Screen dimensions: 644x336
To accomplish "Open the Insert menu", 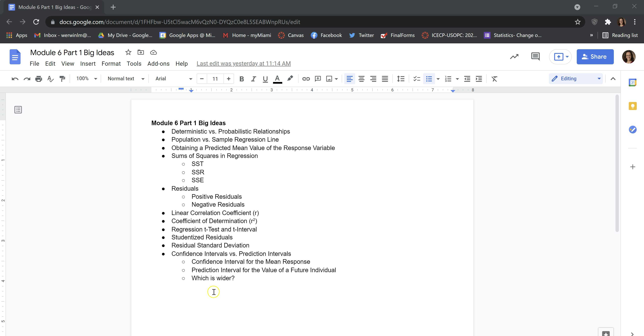I will point(88,64).
